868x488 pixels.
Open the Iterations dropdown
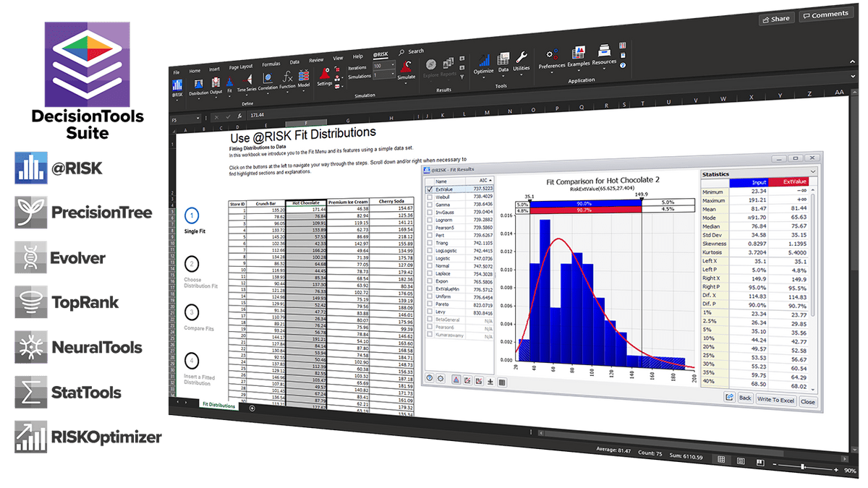[393, 66]
